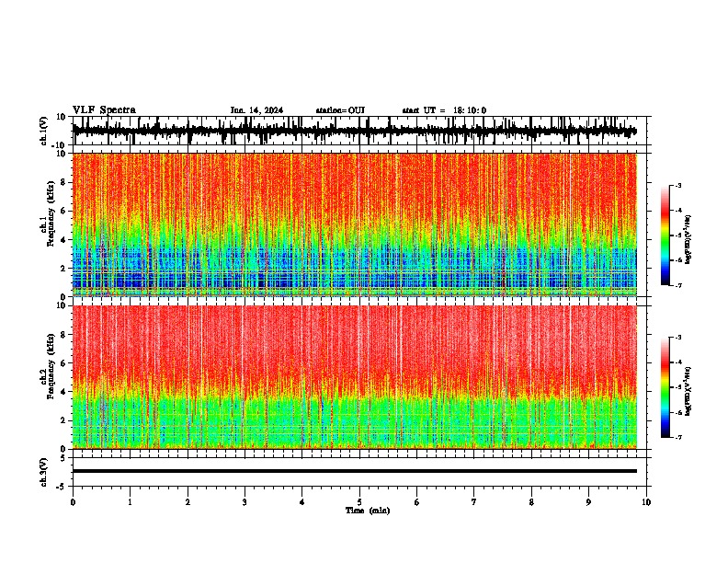The image size is (728, 563).
Task: Click the "-3" label atop ch.1 color bar
Action: (678, 185)
